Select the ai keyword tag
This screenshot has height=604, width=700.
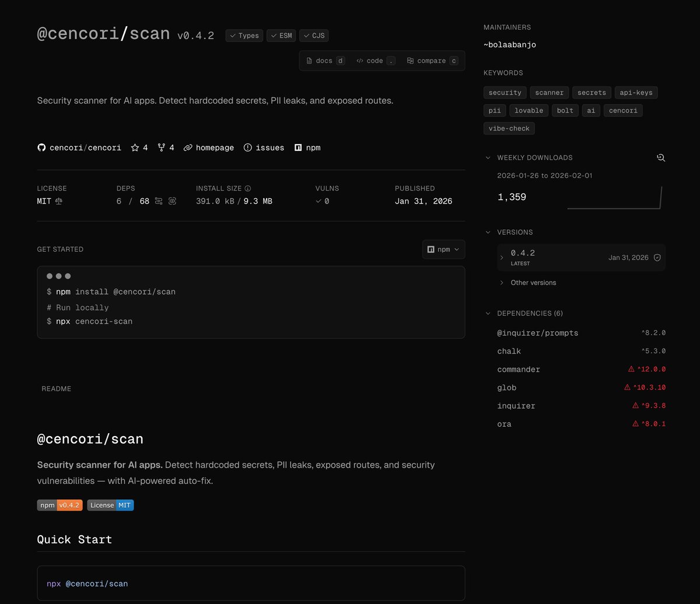click(x=591, y=110)
